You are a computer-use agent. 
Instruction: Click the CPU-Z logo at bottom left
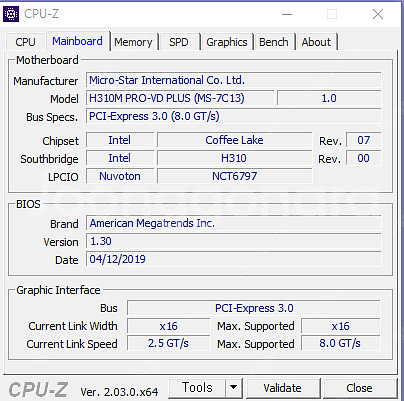point(38,389)
